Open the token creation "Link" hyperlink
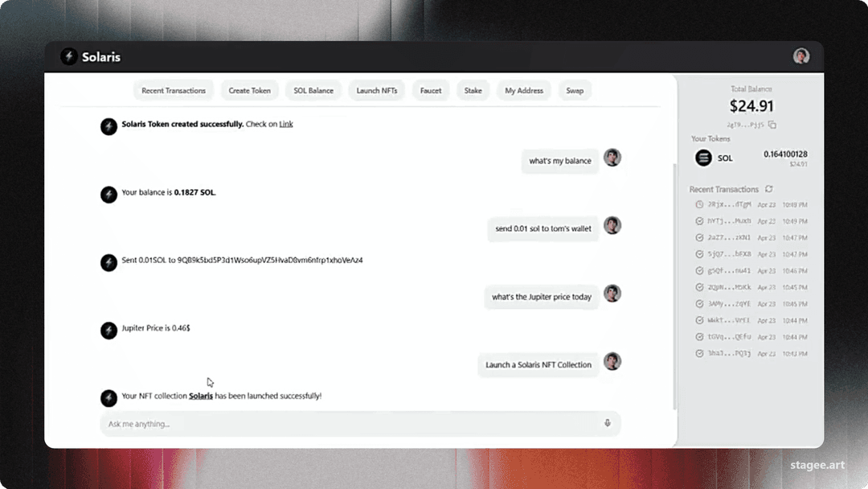 click(x=286, y=125)
